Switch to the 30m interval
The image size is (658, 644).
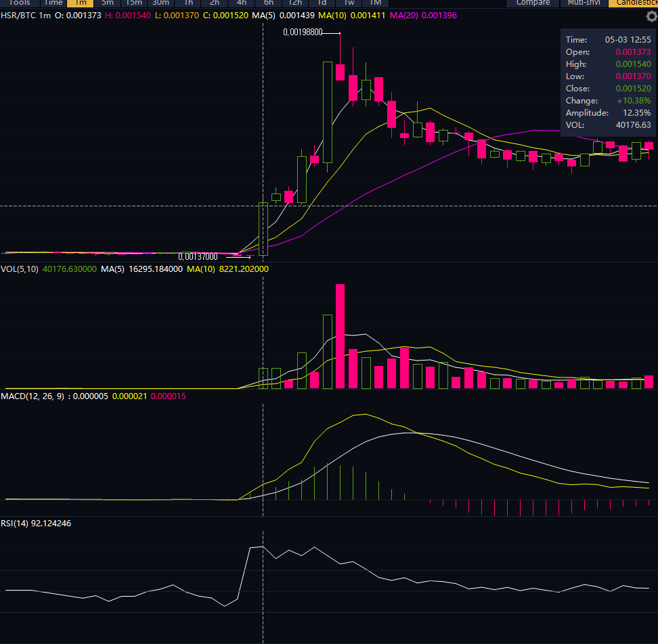tap(160, 3)
